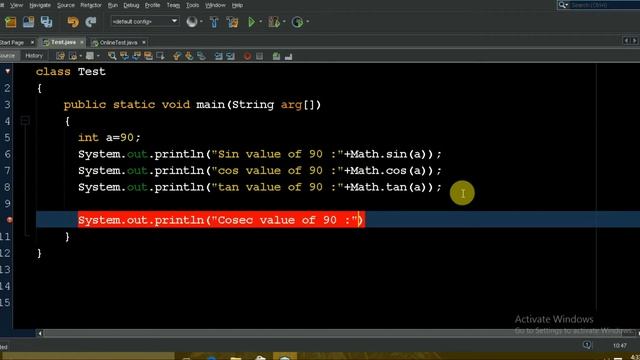Comment the current line
Screen dimensions: 640x360
coord(276,56)
